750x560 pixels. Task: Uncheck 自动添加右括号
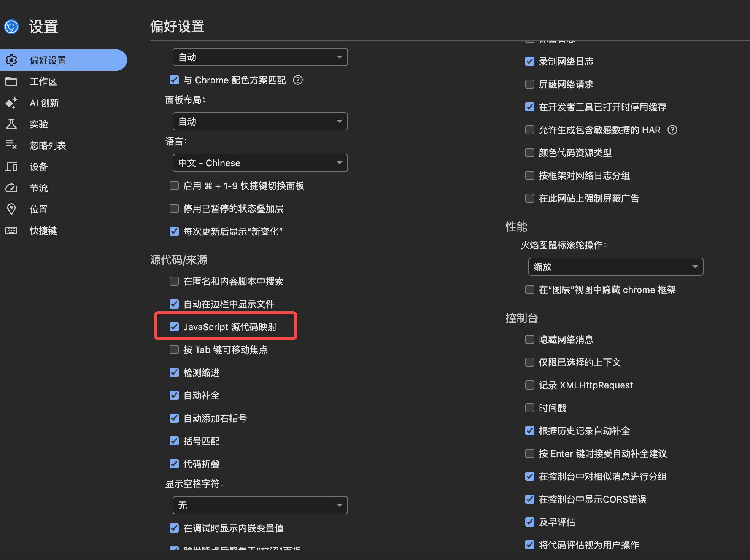[x=174, y=418]
